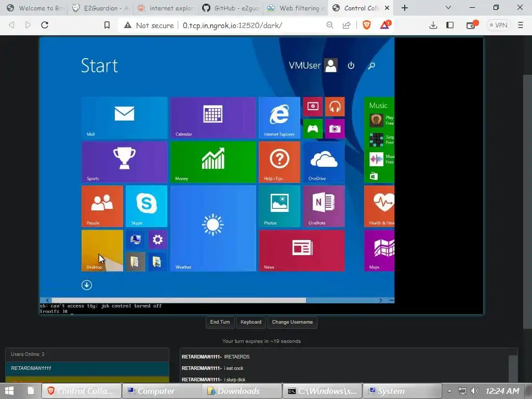The width and height of the screenshot is (532, 399).
Task: Launch the Skype tile
Action: pos(146,206)
